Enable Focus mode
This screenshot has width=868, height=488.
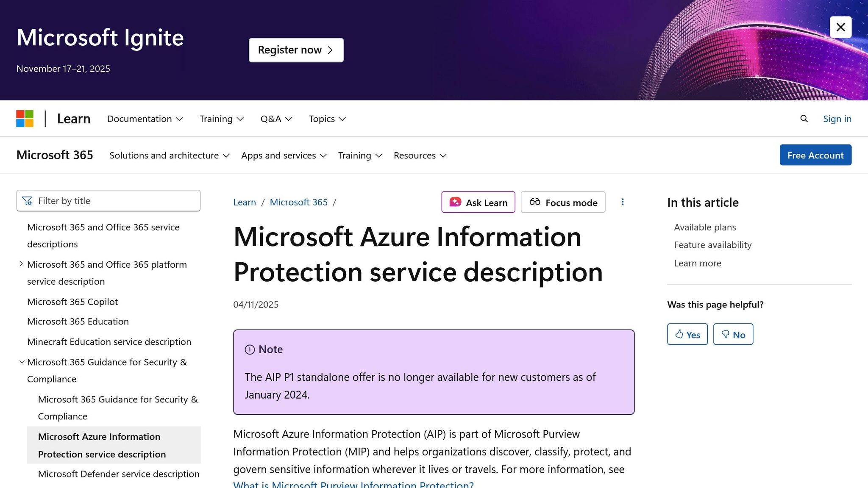point(563,202)
